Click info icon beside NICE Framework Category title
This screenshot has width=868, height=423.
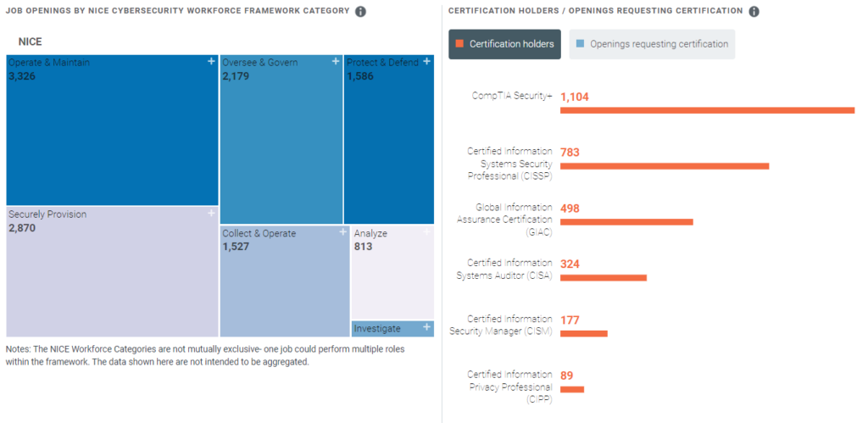click(360, 12)
